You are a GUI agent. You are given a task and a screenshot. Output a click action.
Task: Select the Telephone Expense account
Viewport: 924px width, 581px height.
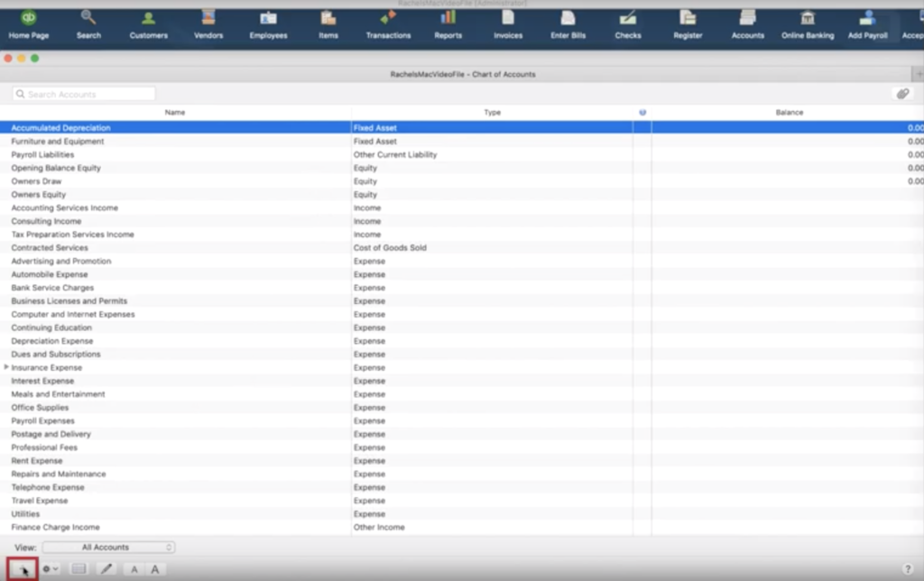462,487
